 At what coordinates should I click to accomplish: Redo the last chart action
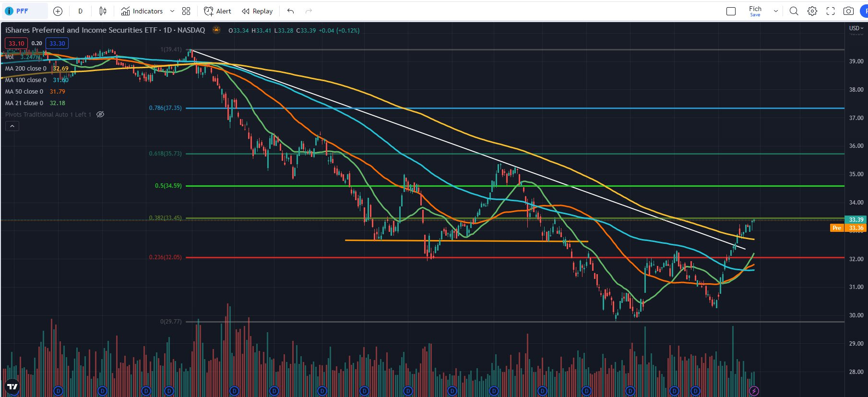coord(309,11)
